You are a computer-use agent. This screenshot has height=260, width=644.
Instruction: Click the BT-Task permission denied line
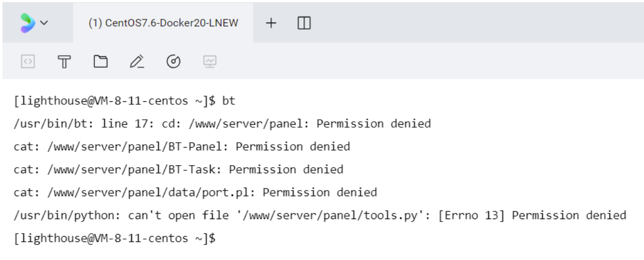(x=178, y=170)
